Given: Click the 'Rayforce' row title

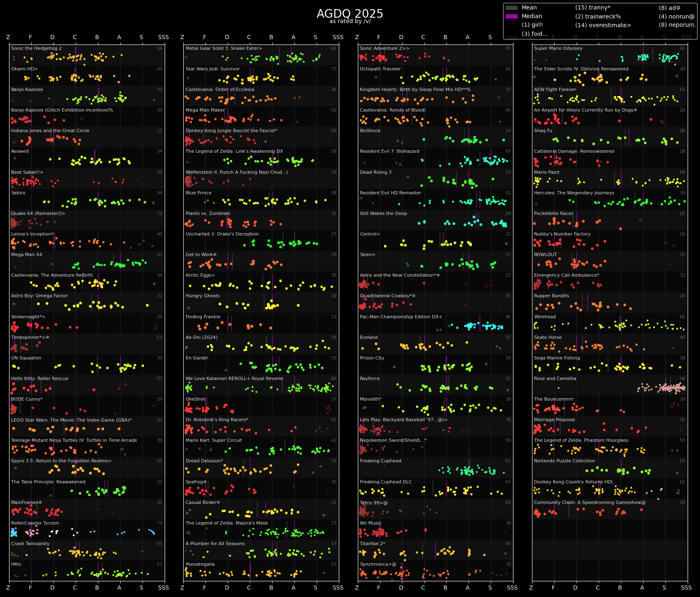Looking at the screenshot, I should [370, 379].
